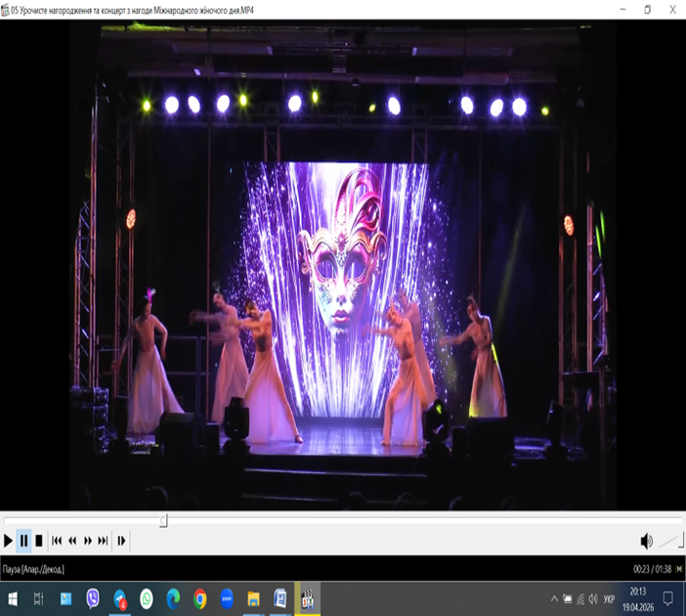The height and width of the screenshot is (616, 686).
Task: Rewind the video with decrease speed button
Action: tap(72, 541)
